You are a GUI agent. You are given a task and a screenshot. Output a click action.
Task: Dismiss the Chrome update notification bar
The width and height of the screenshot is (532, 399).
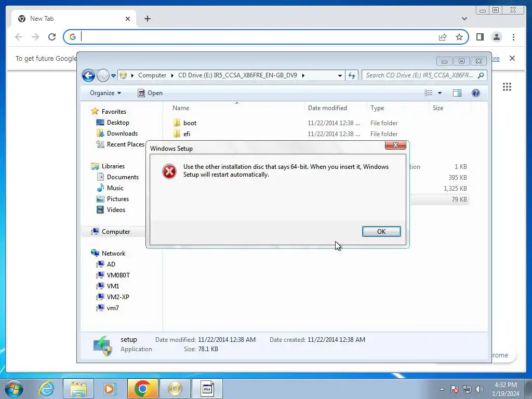coord(512,58)
